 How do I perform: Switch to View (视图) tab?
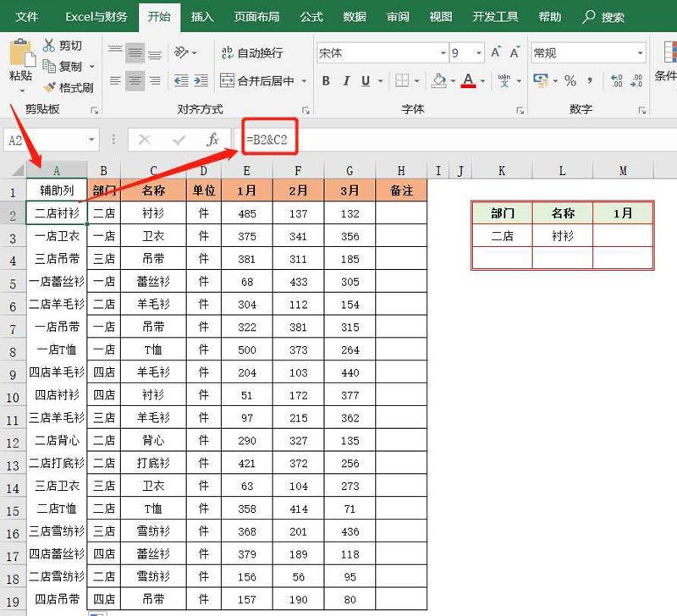click(x=441, y=17)
